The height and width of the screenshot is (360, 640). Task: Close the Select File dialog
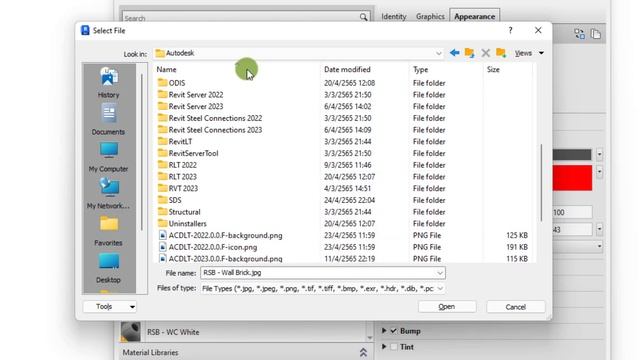tap(538, 30)
